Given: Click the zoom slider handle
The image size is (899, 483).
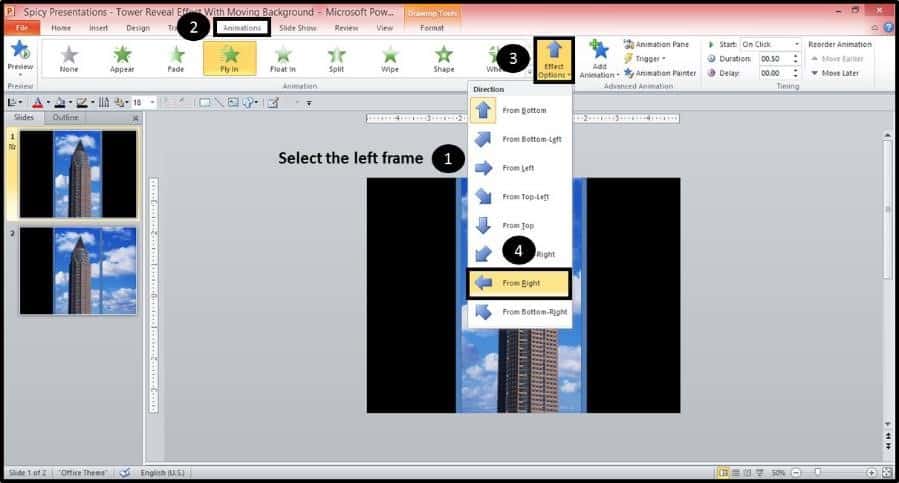Looking at the screenshot, I should tap(818, 473).
